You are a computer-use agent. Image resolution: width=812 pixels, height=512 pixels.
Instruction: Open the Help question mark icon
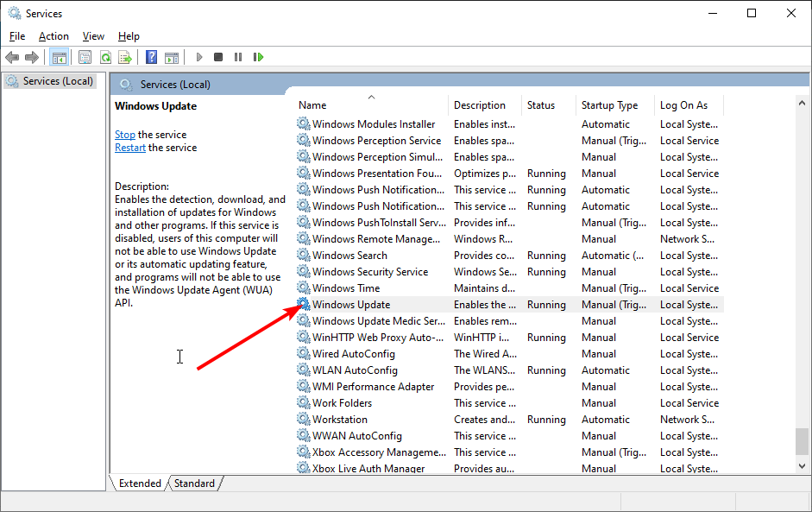point(151,57)
